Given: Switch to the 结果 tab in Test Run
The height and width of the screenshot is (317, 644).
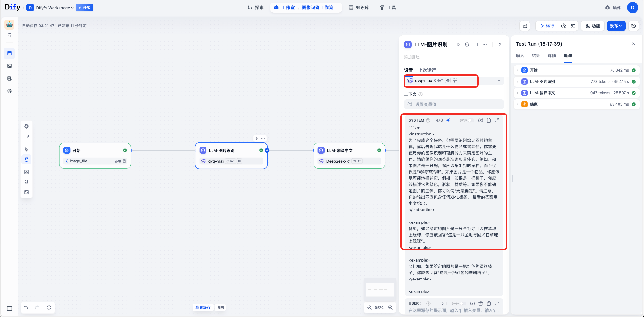Looking at the screenshot, I should point(536,56).
